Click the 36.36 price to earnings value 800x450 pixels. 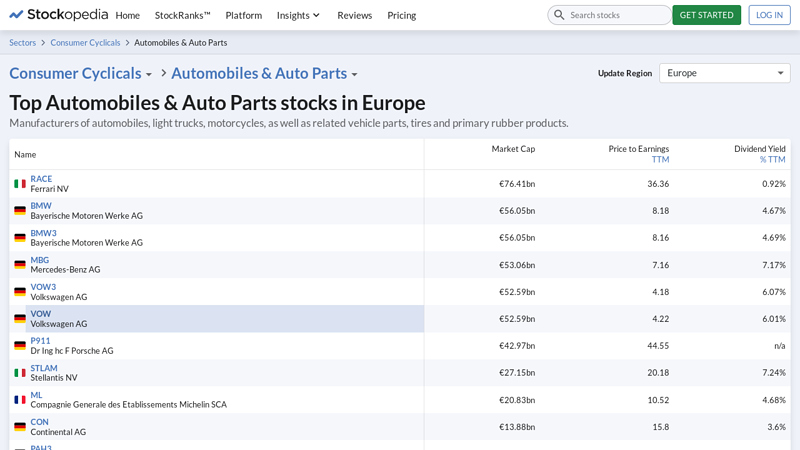658,184
